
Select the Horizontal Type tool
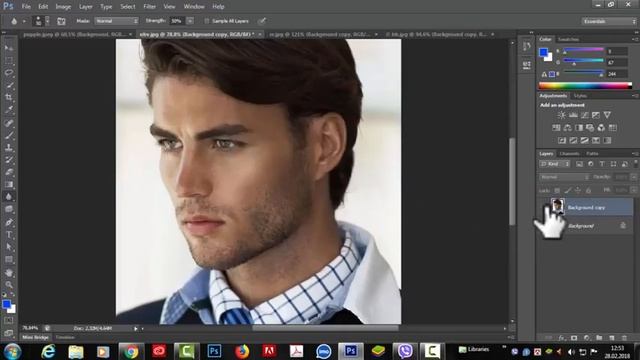click(9, 235)
